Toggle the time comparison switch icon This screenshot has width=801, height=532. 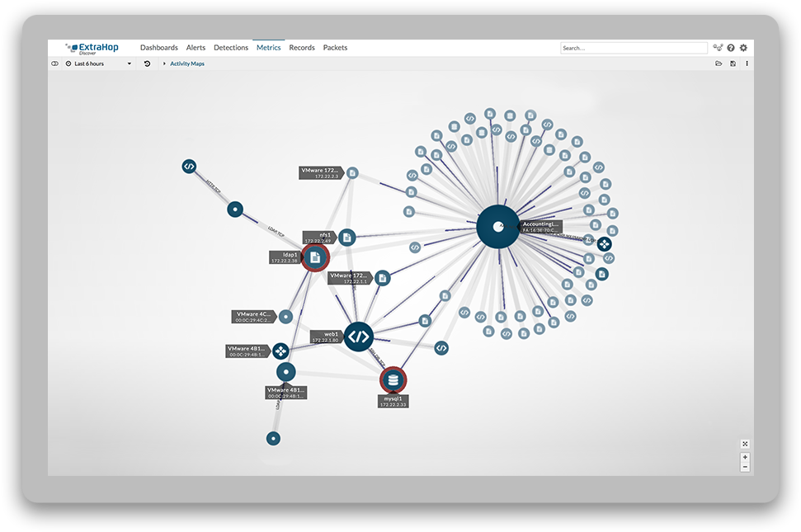[x=55, y=64]
